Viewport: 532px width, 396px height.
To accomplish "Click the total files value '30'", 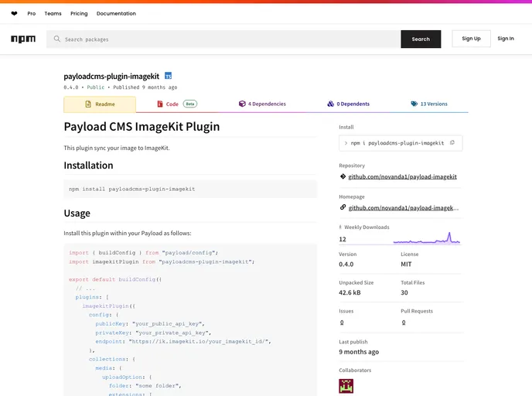I will coord(404,292).
